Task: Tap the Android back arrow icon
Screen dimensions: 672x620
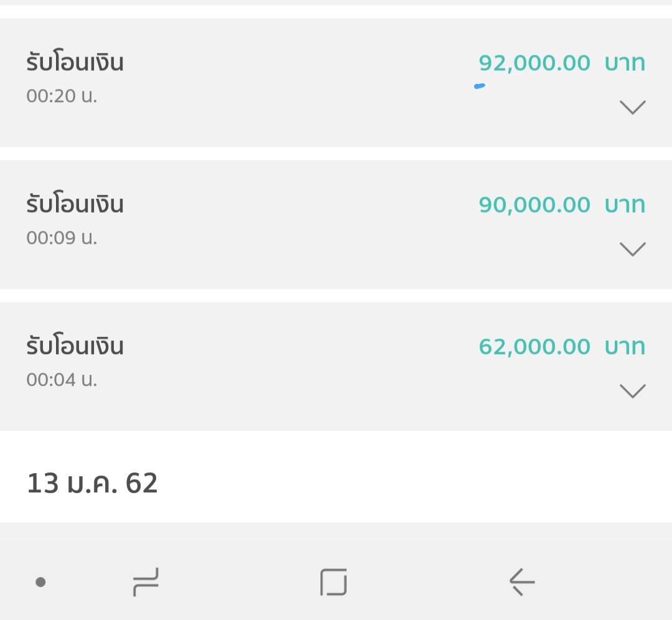Action: point(522,582)
